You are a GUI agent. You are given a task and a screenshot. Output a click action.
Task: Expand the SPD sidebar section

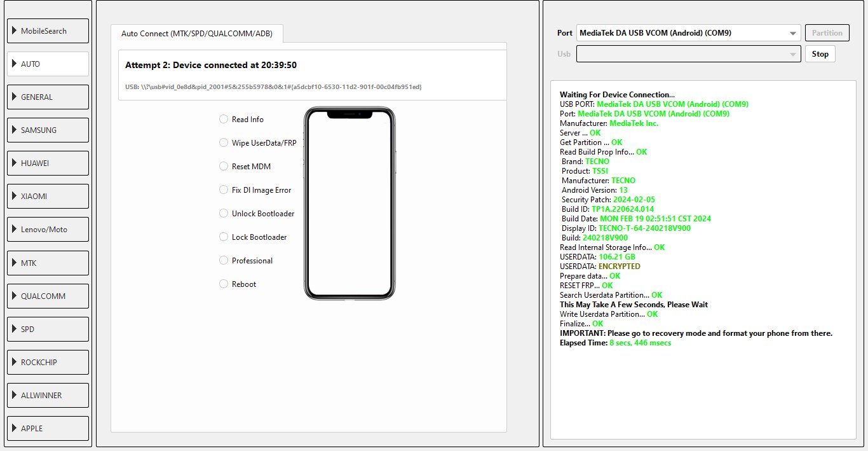[x=48, y=329]
